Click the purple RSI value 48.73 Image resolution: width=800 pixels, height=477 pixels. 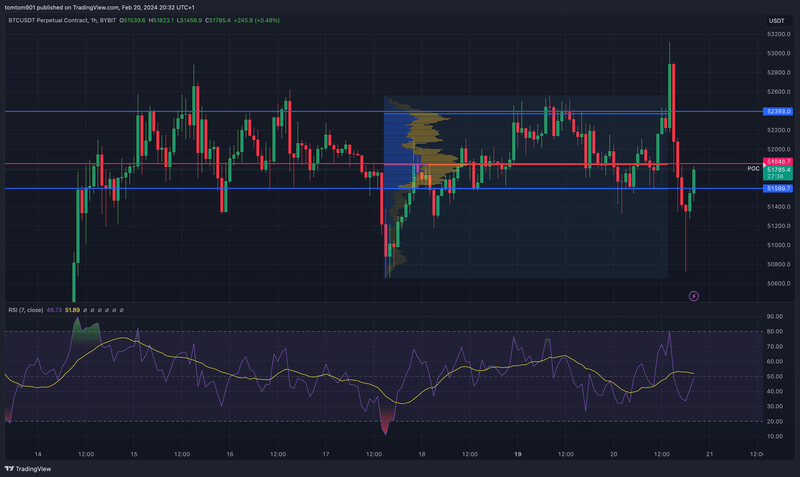click(54, 310)
